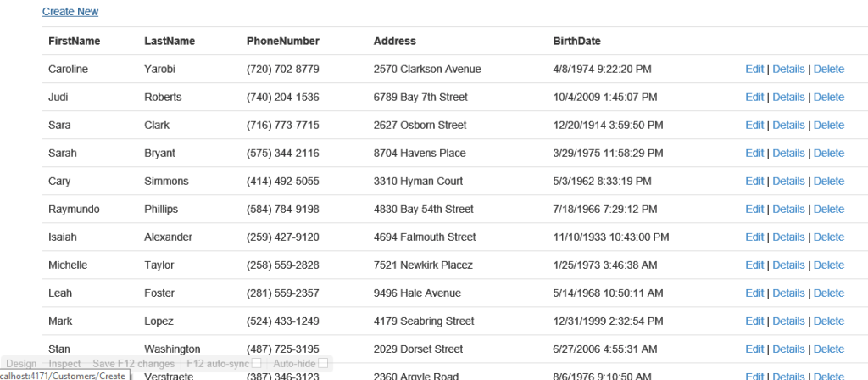Activate Inspect mode in the toolbar

click(x=64, y=364)
